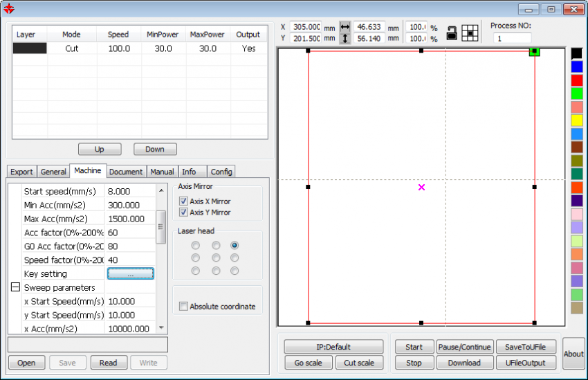This screenshot has height=380, width=588.
Task: Click the parameter list scroll-down arrow
Action: [161, 328]
